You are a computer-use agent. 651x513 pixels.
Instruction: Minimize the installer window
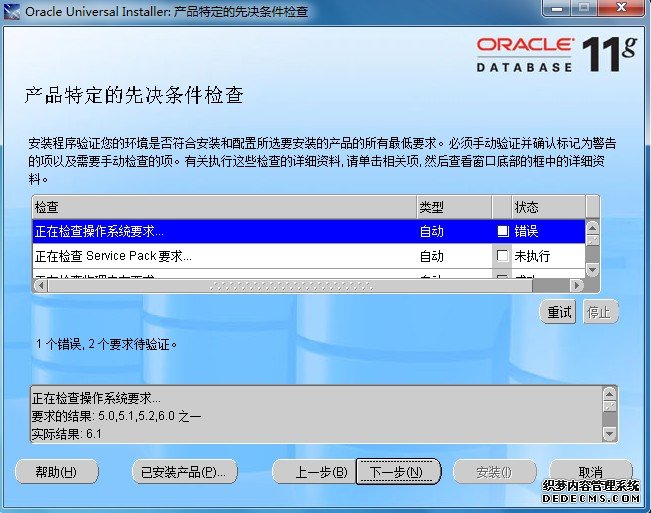[x=557, y=8]
